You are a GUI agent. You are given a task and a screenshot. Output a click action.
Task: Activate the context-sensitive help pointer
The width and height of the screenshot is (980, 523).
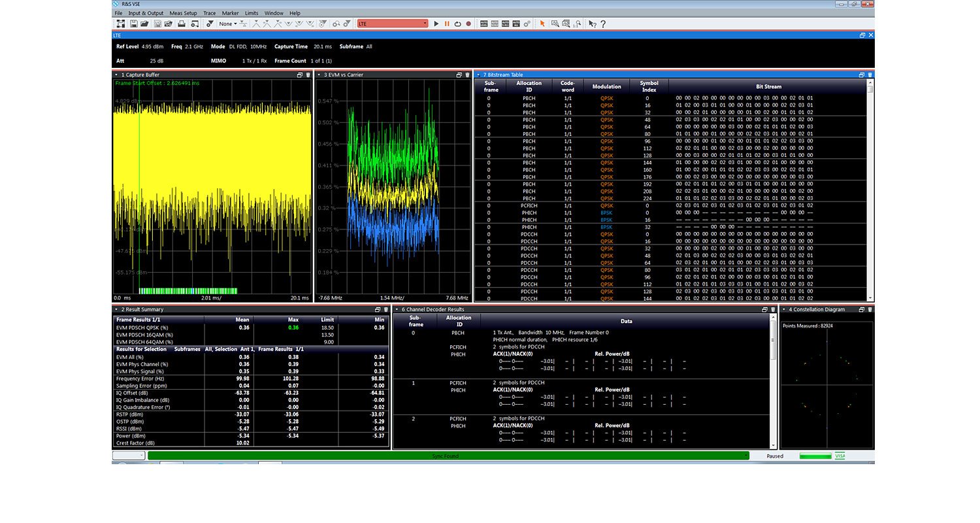[x=592, y=24]
